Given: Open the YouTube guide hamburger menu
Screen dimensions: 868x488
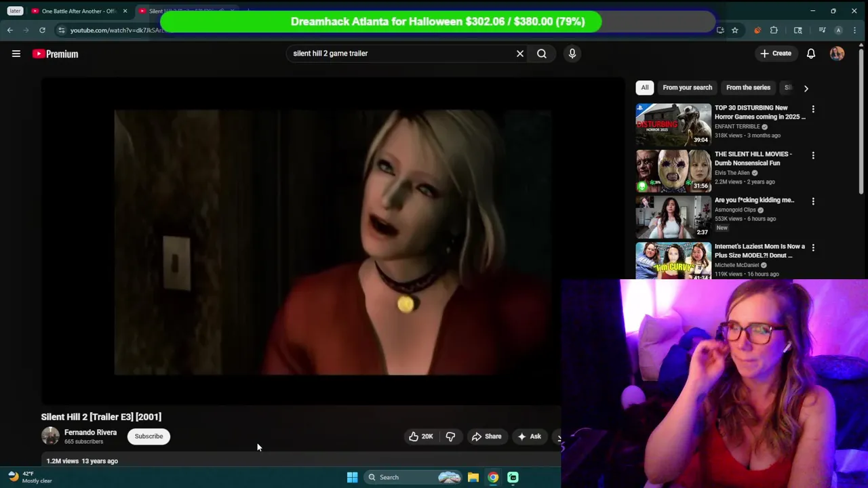Looking at the screenshot, I should click(16, 54).
